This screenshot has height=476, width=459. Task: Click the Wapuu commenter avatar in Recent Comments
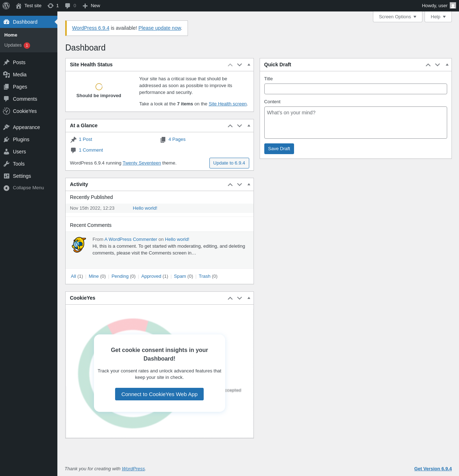[x=79, y=245]
